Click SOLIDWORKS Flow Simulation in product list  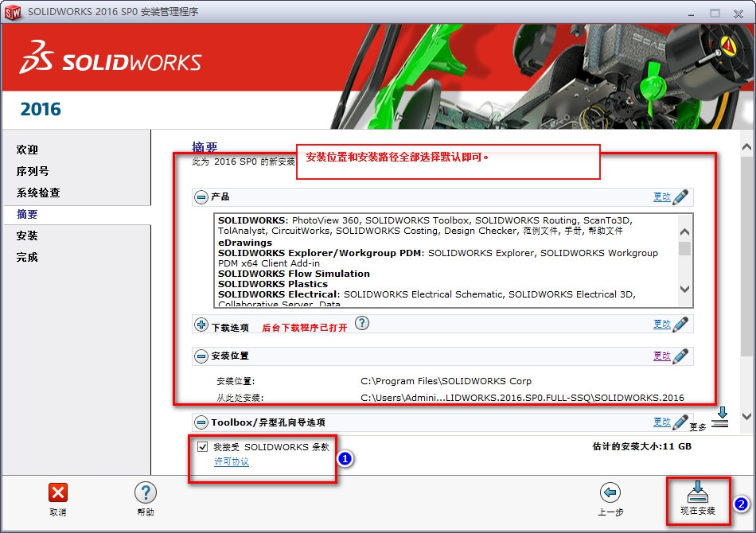click(x=294, y=274)
